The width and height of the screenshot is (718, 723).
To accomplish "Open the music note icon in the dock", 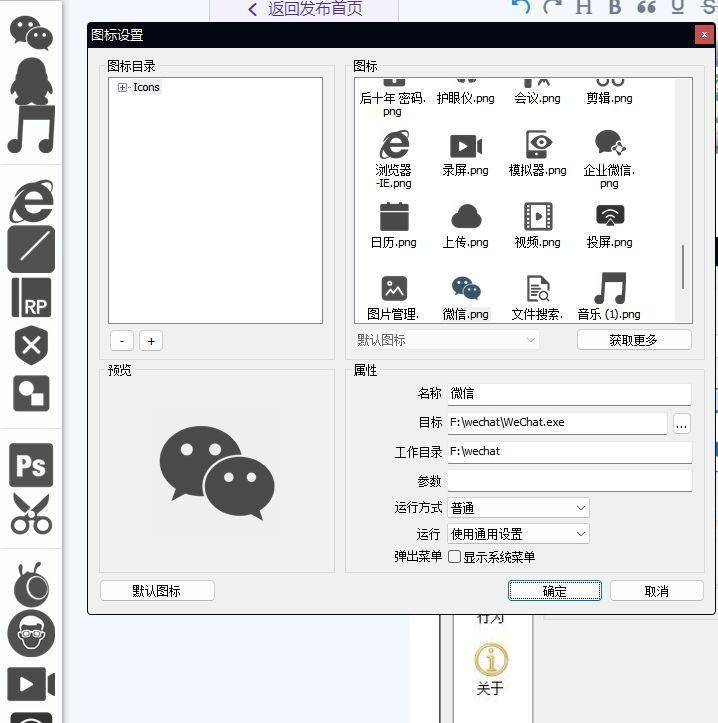I will pos(31,129).
